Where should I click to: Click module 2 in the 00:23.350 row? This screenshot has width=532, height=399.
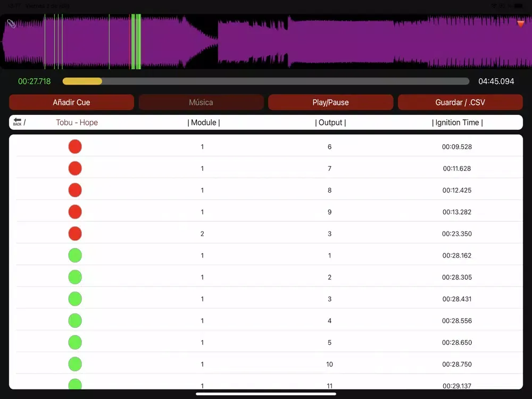tap(202, 234)
